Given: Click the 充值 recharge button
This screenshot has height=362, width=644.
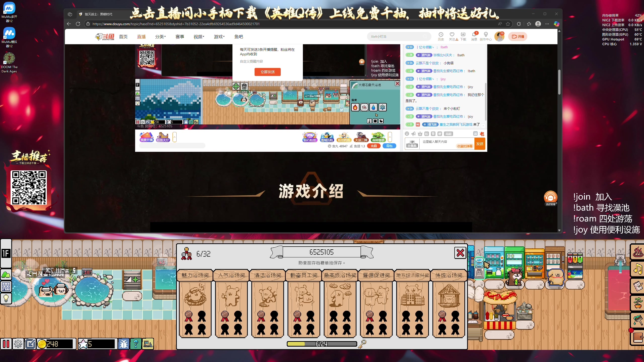Looking at the screenshot, I should tap(374, 146).
